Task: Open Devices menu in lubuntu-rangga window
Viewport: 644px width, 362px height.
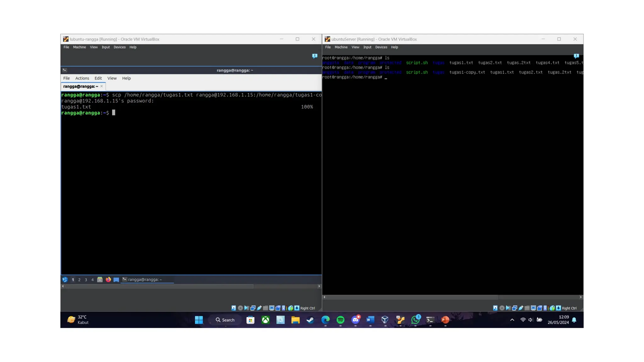Action: (119, 47)
